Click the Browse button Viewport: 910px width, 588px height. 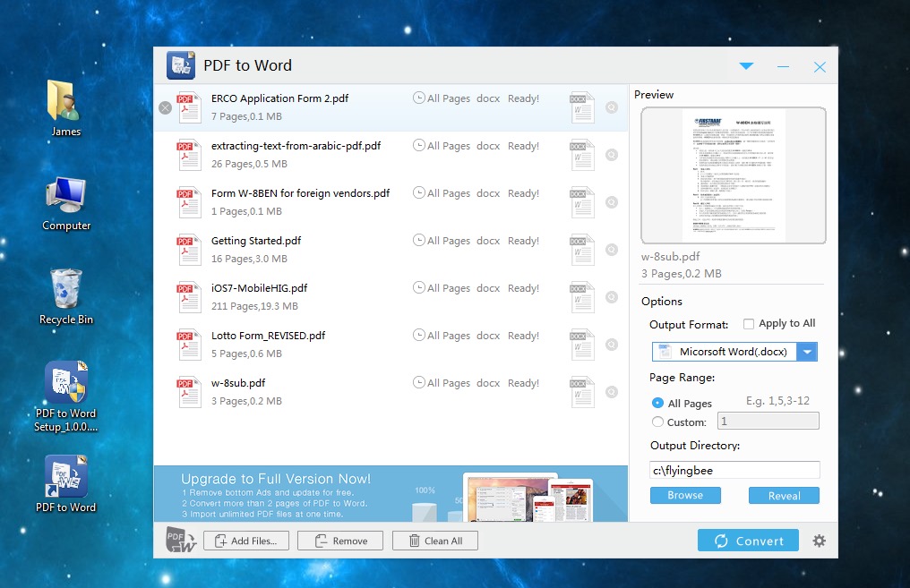pos(685,495)
